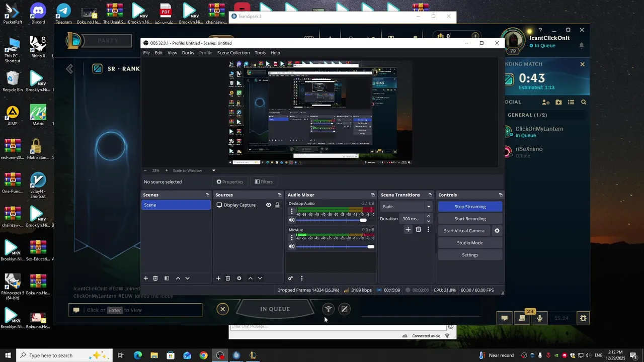Move source down in Sources panel

point(260,278)
